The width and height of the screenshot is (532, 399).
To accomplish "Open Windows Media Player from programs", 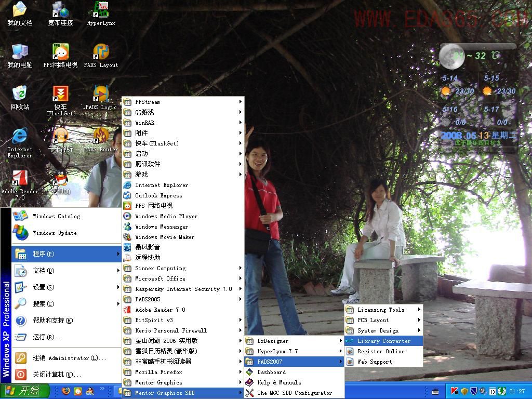I will coord(166,216).
